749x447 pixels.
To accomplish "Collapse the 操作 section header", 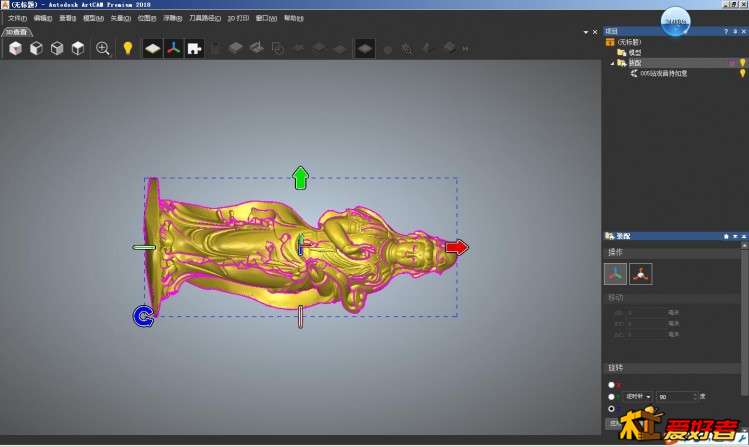I will [x=672, y=252].
